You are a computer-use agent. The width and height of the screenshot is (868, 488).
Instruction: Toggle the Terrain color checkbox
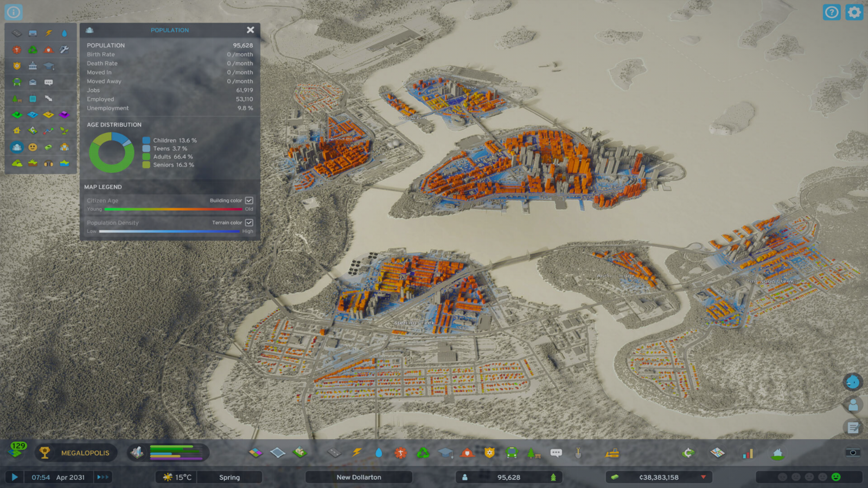click(249, 222)
